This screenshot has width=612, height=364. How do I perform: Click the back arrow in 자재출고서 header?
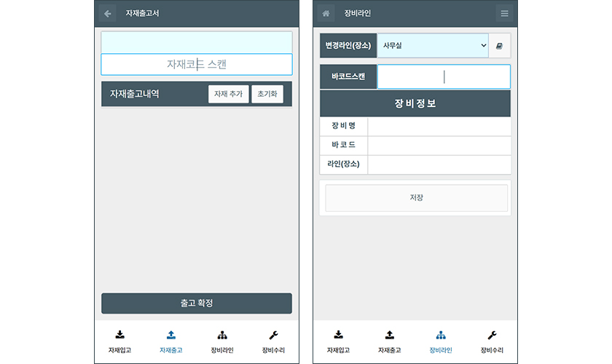click(109, 13)
